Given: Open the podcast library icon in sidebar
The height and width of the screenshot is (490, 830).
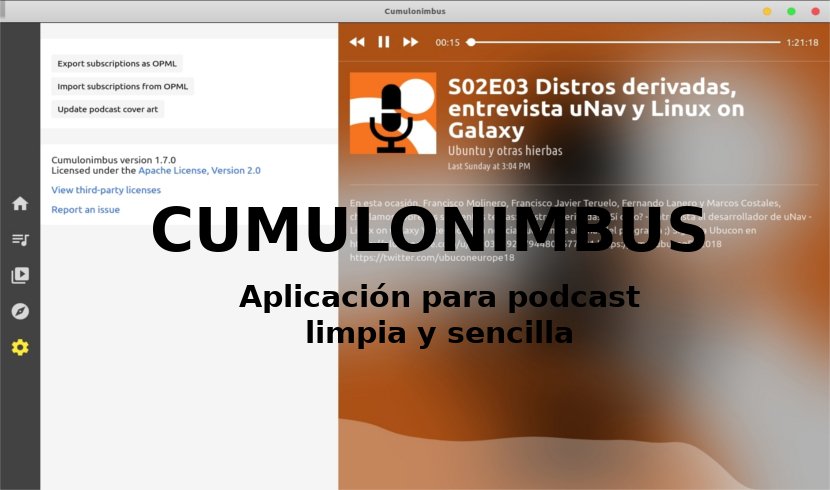Looking at the screenshot, I should pos(20,275).
